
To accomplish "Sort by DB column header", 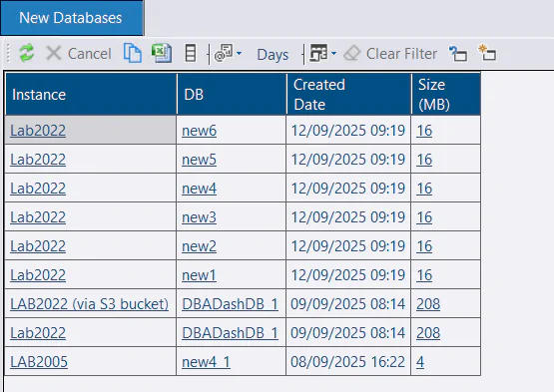I will pos(232,95).
